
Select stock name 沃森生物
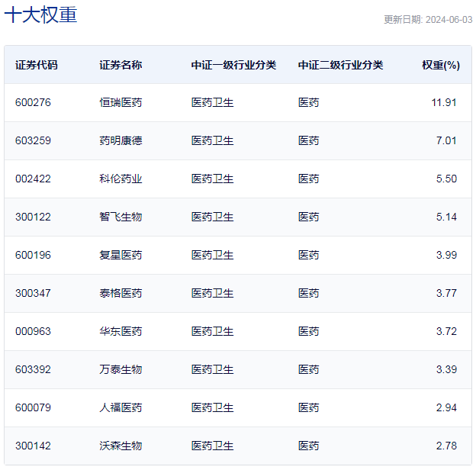121,446
